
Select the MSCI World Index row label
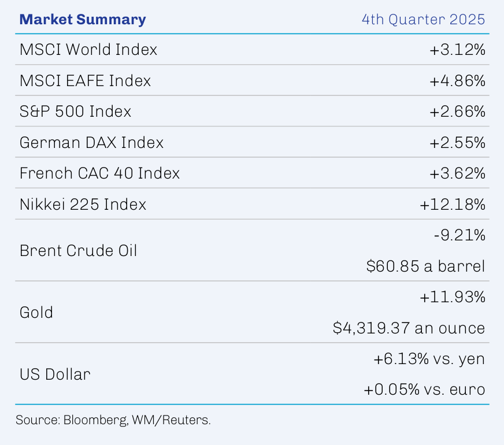(88, 50)
